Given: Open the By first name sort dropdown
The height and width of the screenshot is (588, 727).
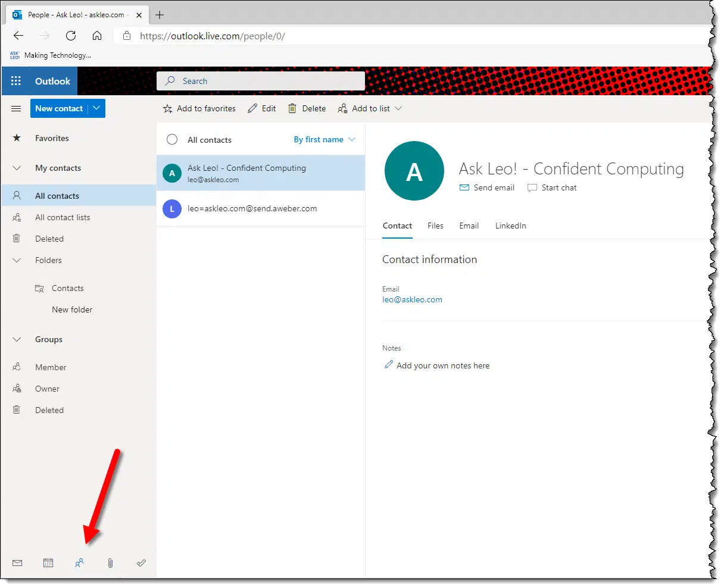Looking at the screenshot, I should [325, 139].
